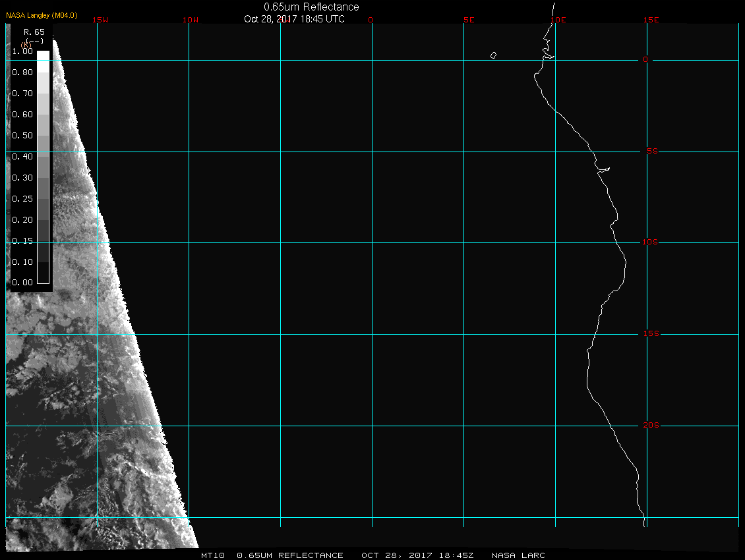Click the Oct 28, 2017 18:45 UTC timestamp
The height and width of the screenshot is (560, 745).
[x=294, y=19]
